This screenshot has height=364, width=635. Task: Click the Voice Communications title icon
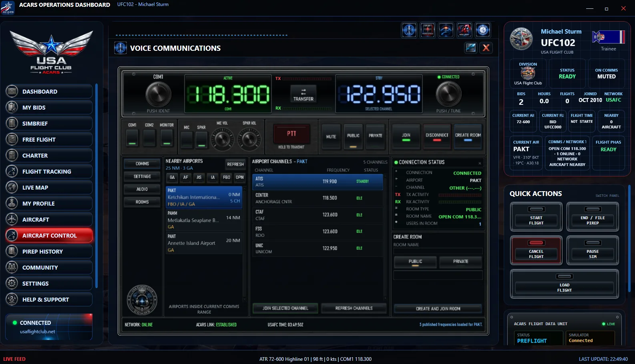pyautogui.click(x=121, y=48)
